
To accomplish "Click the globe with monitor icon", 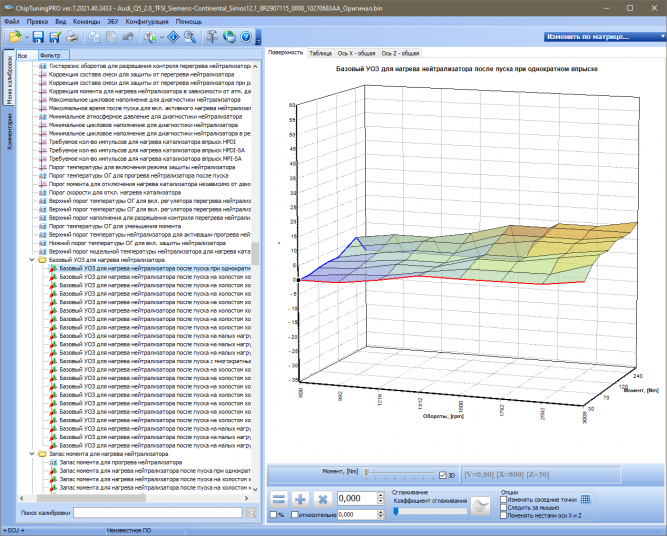I will tap(229, 37).
